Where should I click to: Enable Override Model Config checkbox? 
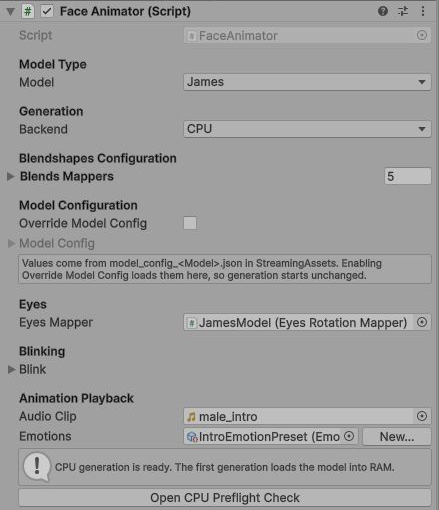coord(190,223)
